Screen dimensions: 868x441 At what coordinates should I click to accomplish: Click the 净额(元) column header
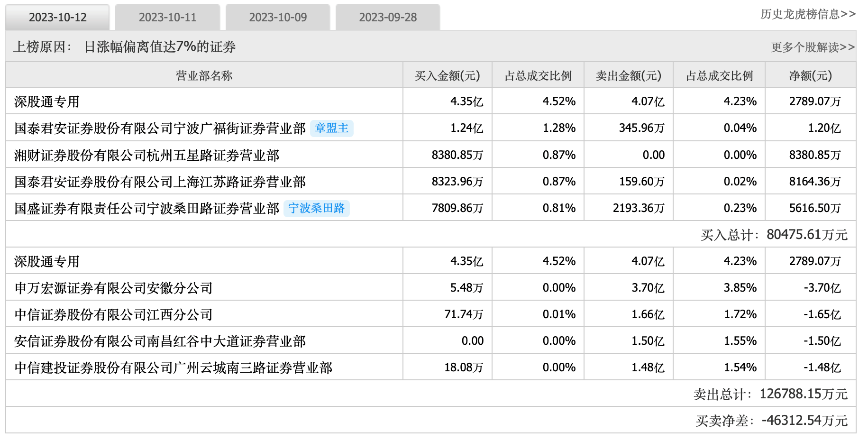[811, 76]
